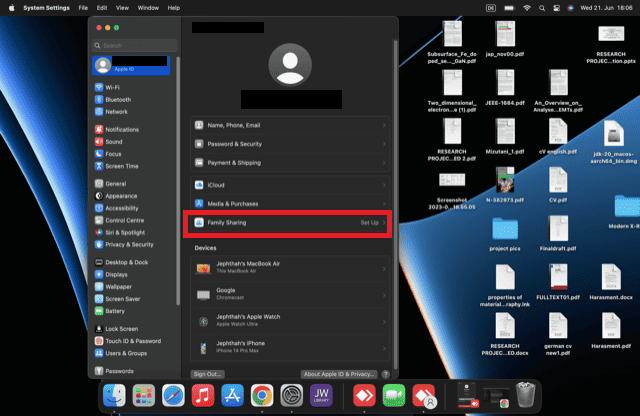Click the Sign Out button
The width and height of the screenshot is (640, 416).
click(x=208, y=374)
